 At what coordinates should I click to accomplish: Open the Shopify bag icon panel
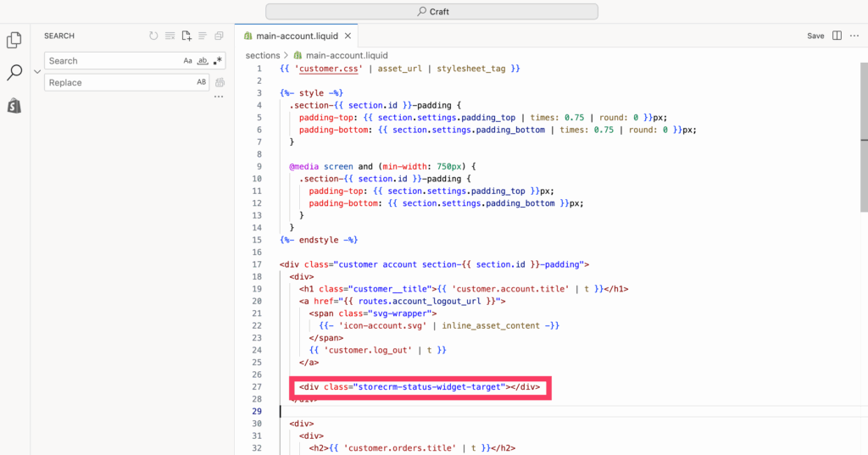[x=14, y=105]
